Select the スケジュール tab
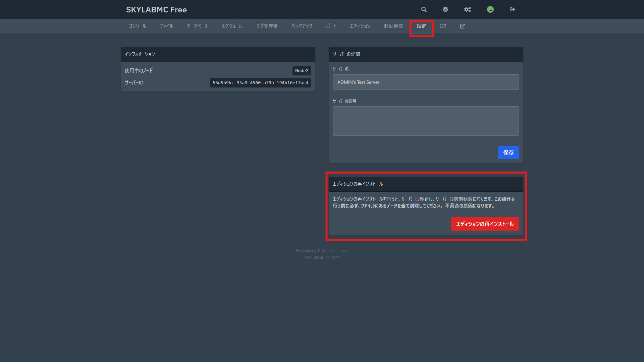 point(232,26)
